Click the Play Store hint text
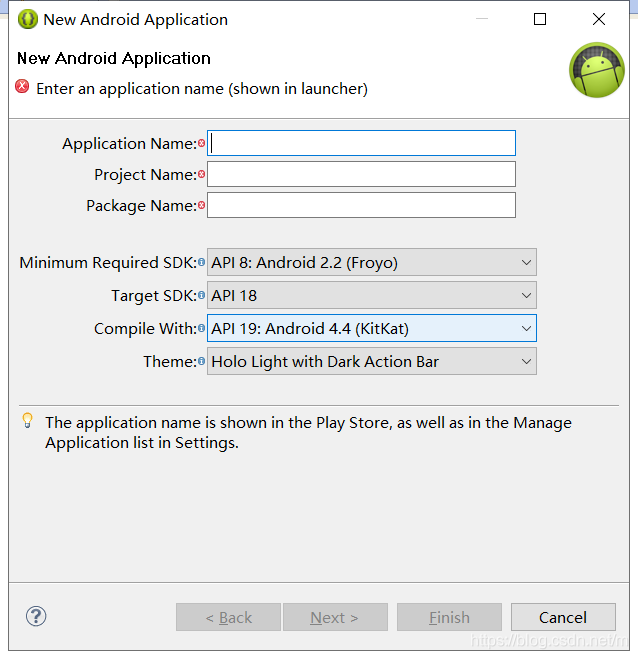 [308, 432]
